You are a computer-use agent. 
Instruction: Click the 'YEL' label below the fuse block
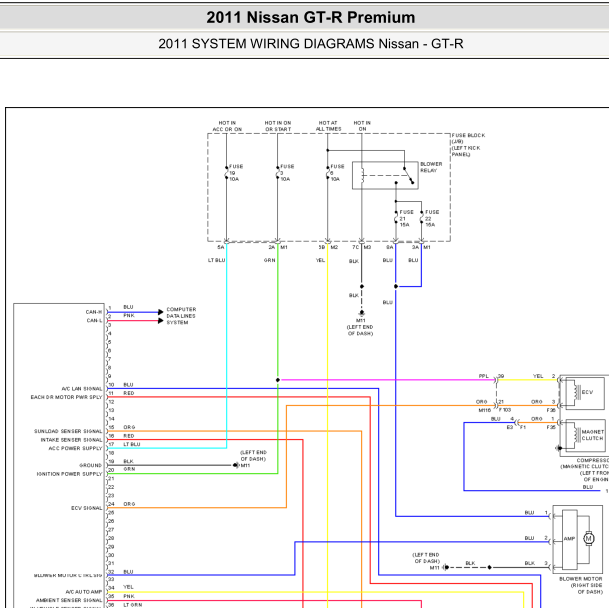[320, 260]
